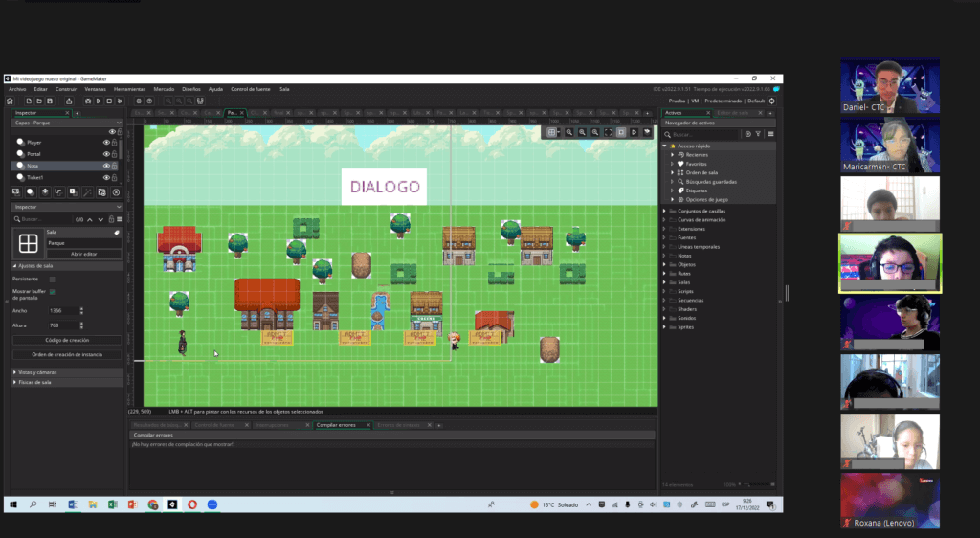Click the Ancho width stepper arrows
The image size is (980, 538).
[81, 311]
